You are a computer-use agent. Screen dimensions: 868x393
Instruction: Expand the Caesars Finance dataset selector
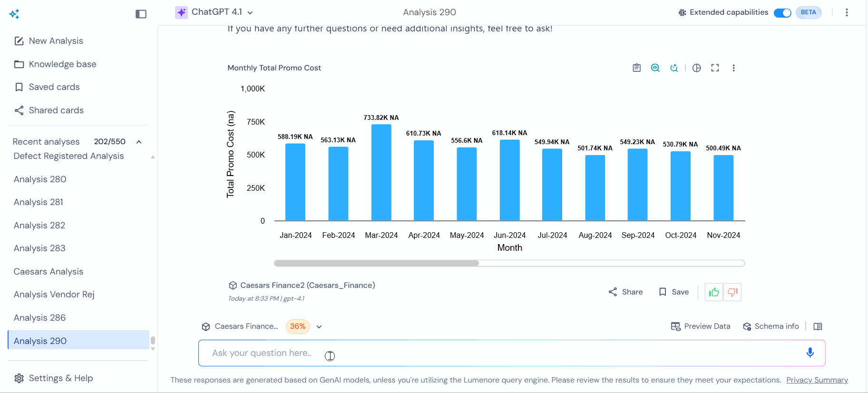pyautogui.click(x=319, y=327)
